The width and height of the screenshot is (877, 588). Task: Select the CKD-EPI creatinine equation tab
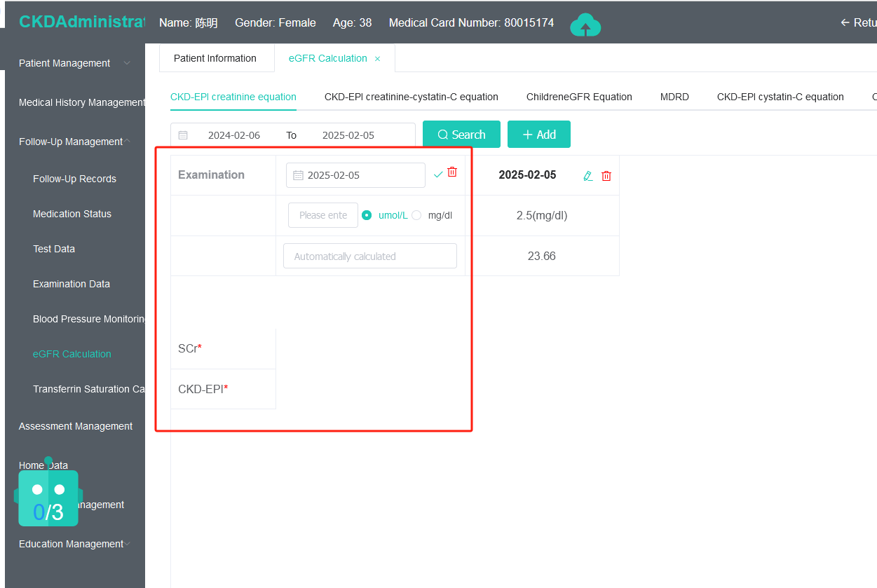coord(233,97)
